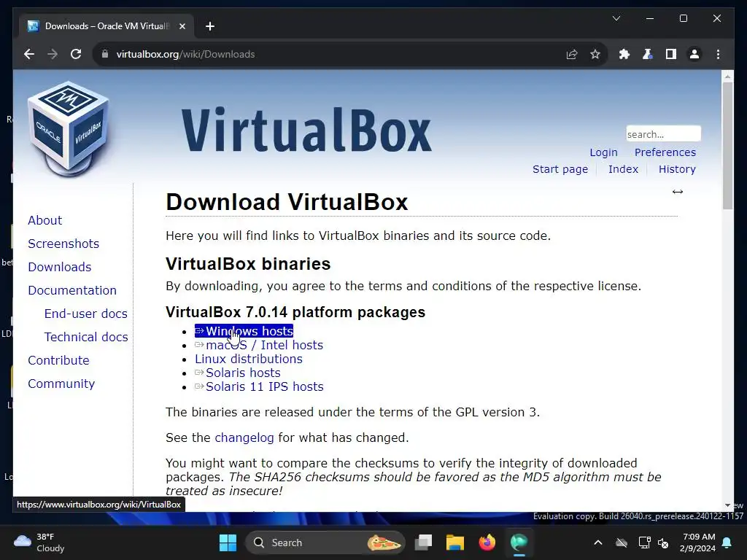Click the active browser taskbar icon

click(x=519, y=542)
